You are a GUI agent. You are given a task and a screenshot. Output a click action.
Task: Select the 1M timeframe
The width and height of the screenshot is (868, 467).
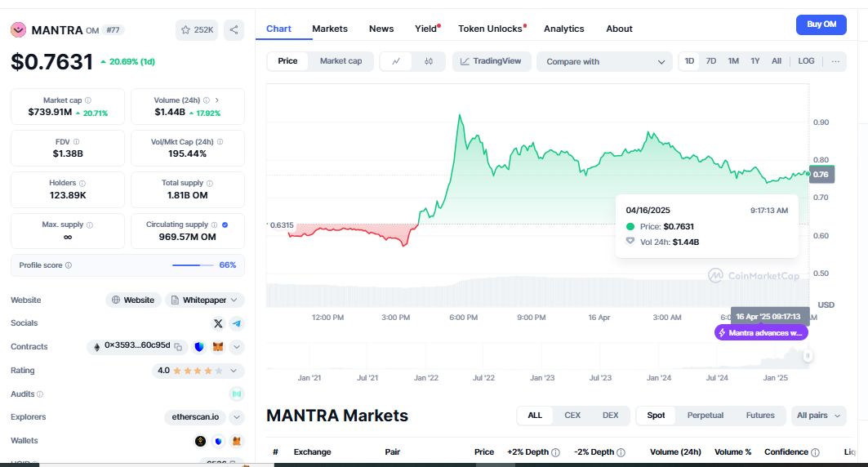[x=733, y=61]
